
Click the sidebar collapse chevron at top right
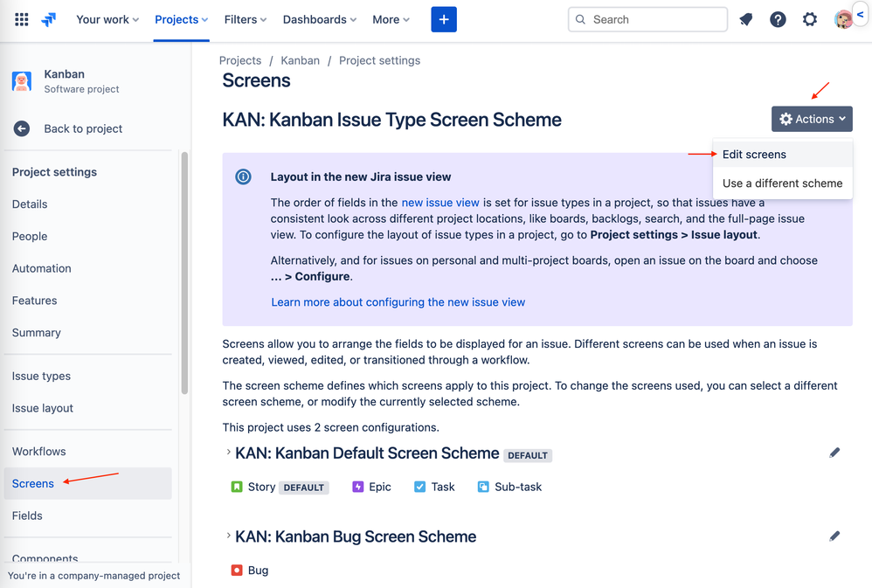click(861, 15)
